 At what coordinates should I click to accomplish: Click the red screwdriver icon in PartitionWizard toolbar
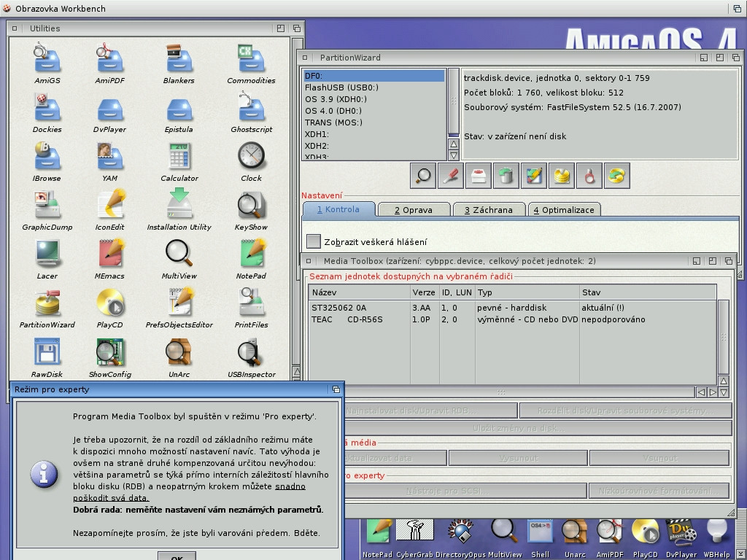pos(451,176)
